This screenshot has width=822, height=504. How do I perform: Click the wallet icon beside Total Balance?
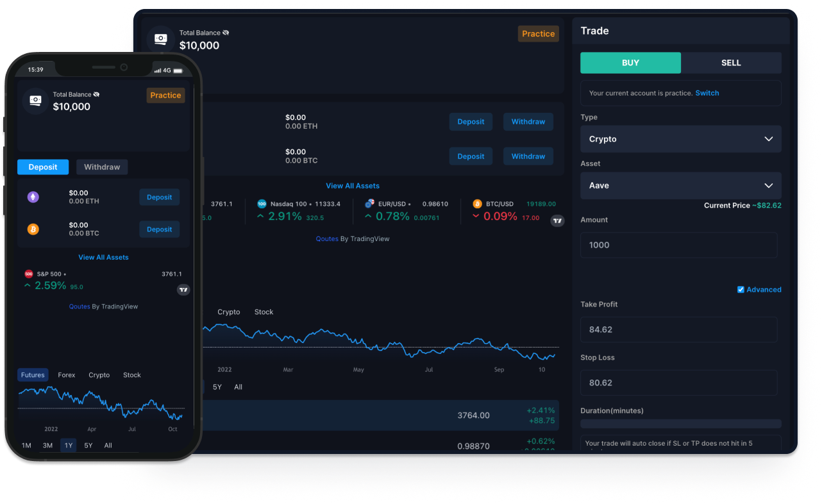(x=160, y=39)
